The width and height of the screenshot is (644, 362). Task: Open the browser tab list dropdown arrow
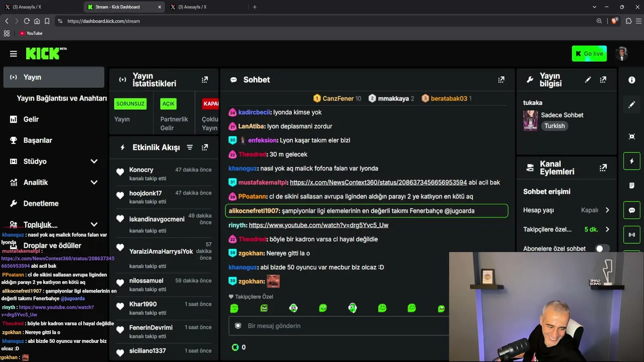pyautogui.click(x=594, y=7)
